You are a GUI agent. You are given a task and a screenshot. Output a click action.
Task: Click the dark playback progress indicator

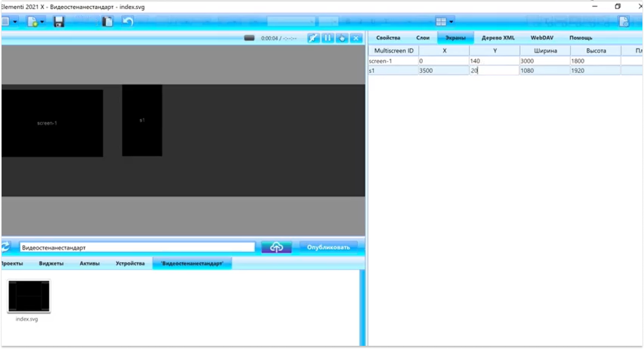click(249, 38)
